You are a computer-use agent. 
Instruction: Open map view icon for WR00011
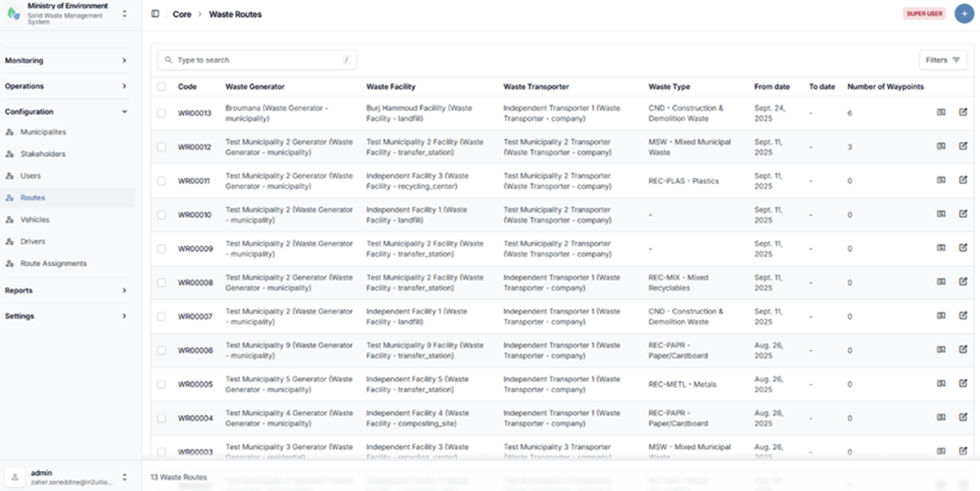coord(942,180)
